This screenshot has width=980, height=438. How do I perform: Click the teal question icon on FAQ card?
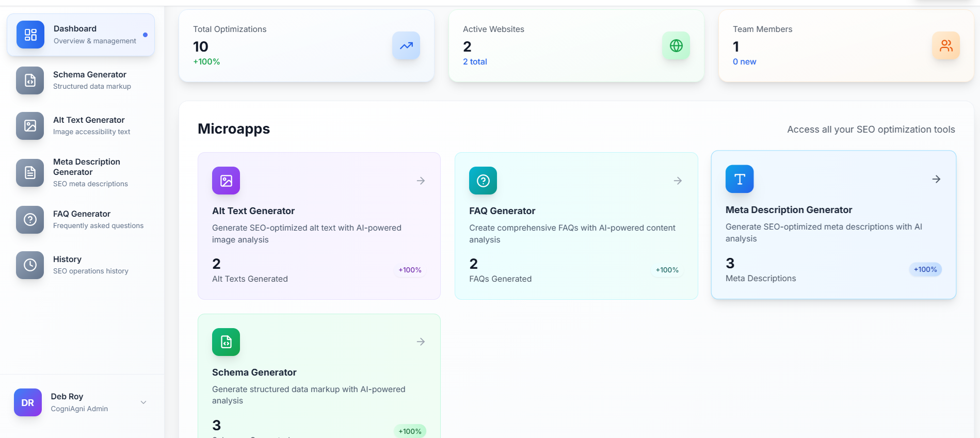pyautogui.click(x=483, y=181)
